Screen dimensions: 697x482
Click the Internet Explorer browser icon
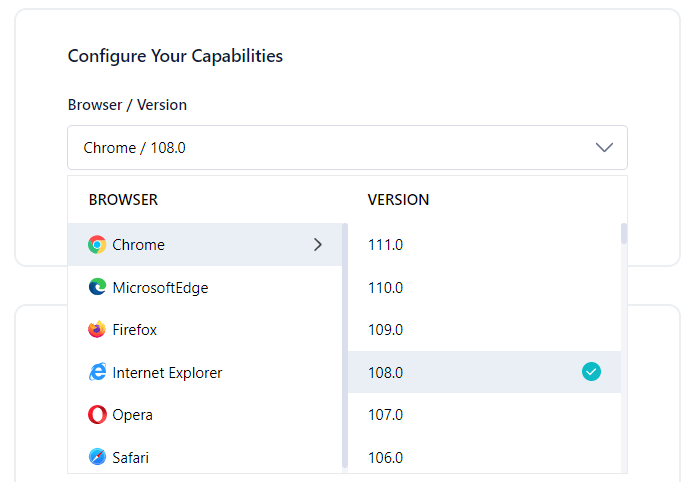97,372
